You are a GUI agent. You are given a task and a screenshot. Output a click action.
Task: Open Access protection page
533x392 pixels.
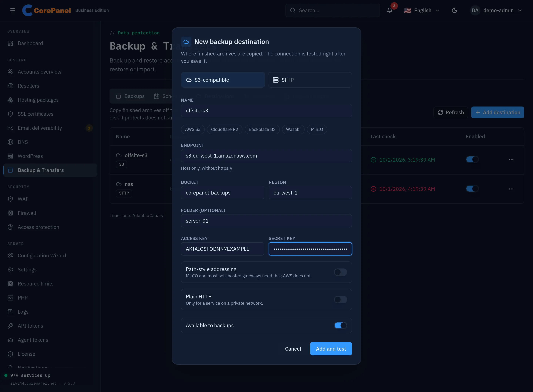pos(50,227)
